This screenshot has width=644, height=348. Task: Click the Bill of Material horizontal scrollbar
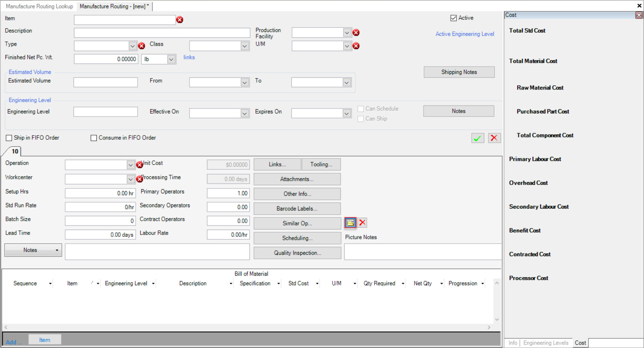pos(247,327)
